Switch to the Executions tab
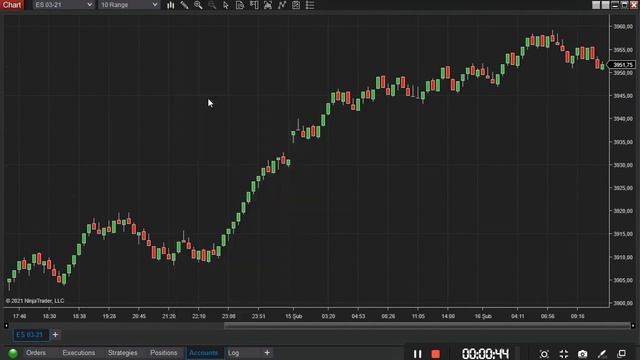 click(79, 353)
